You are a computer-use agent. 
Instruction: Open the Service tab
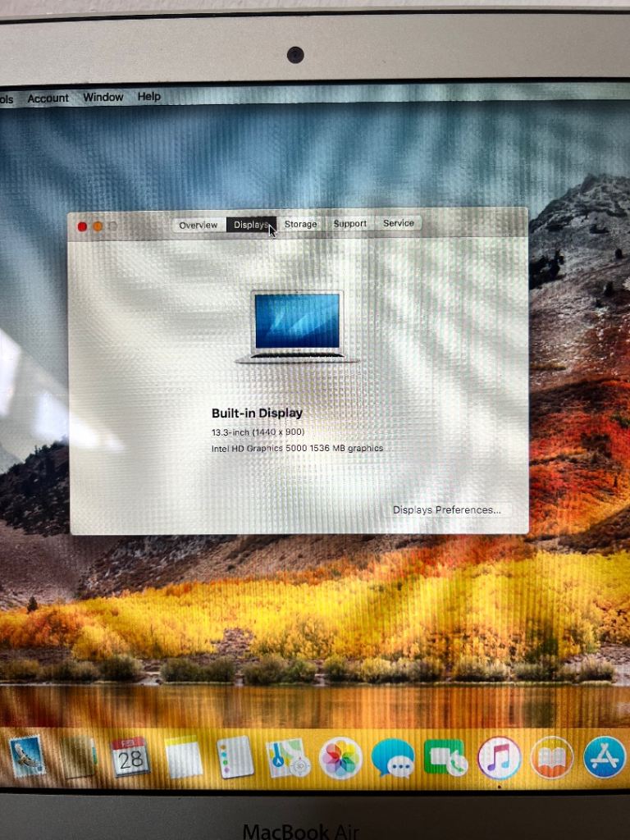[x=399, y=223]
